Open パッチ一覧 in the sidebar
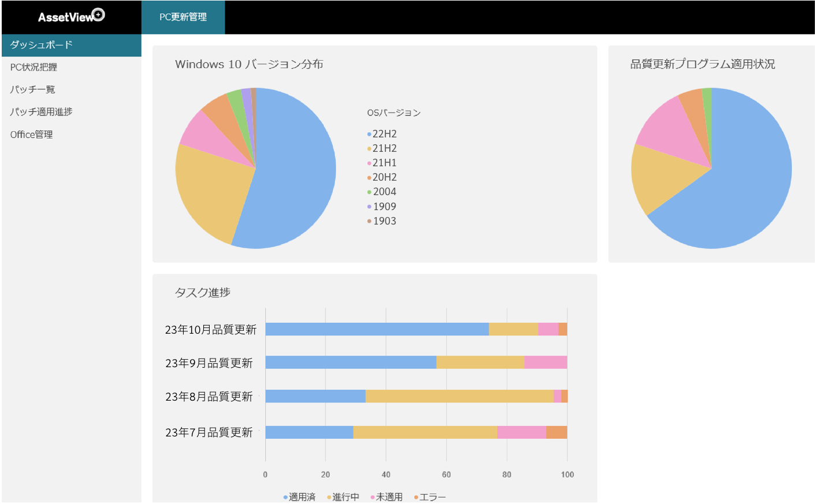The height and width of the screenshot is (504, 815). 33,89
